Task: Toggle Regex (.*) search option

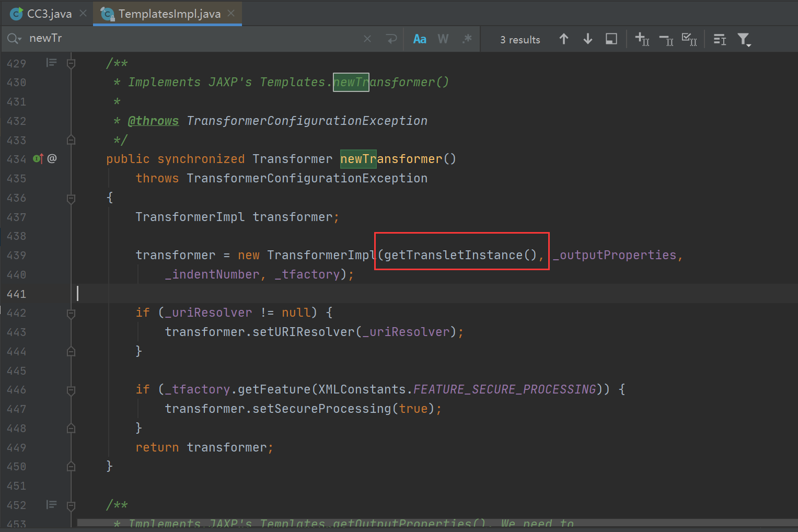Action: 467,39
